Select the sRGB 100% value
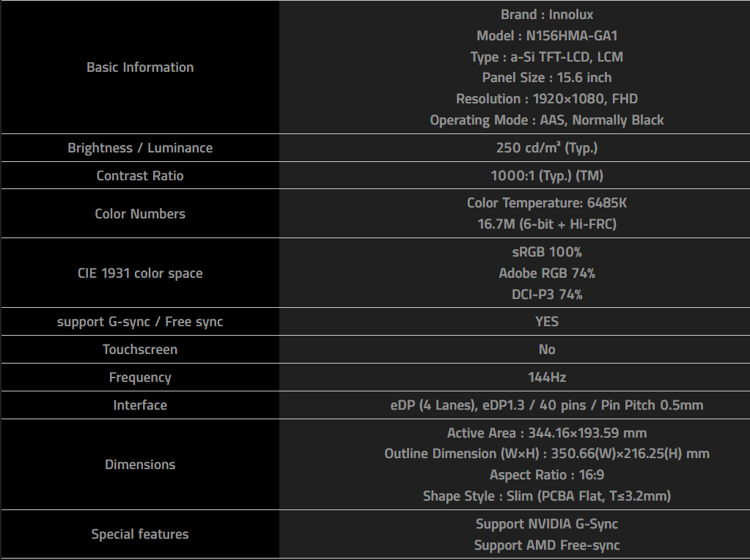This screenshot has width=750, height=560. point(547,252)
